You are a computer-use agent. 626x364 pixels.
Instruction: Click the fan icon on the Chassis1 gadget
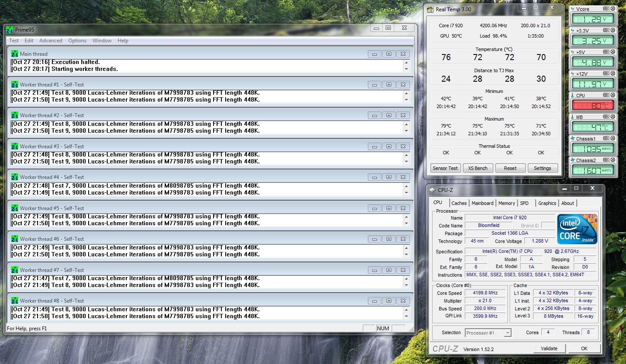(573, 138)
